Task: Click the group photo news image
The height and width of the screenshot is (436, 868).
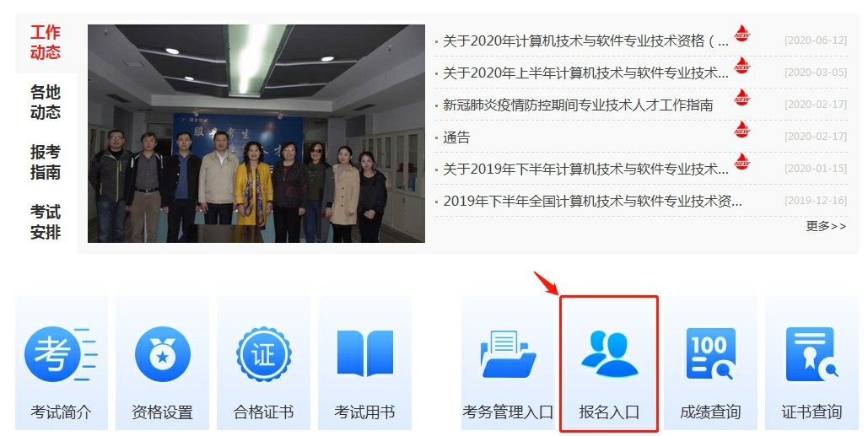Action: [256, 133]
